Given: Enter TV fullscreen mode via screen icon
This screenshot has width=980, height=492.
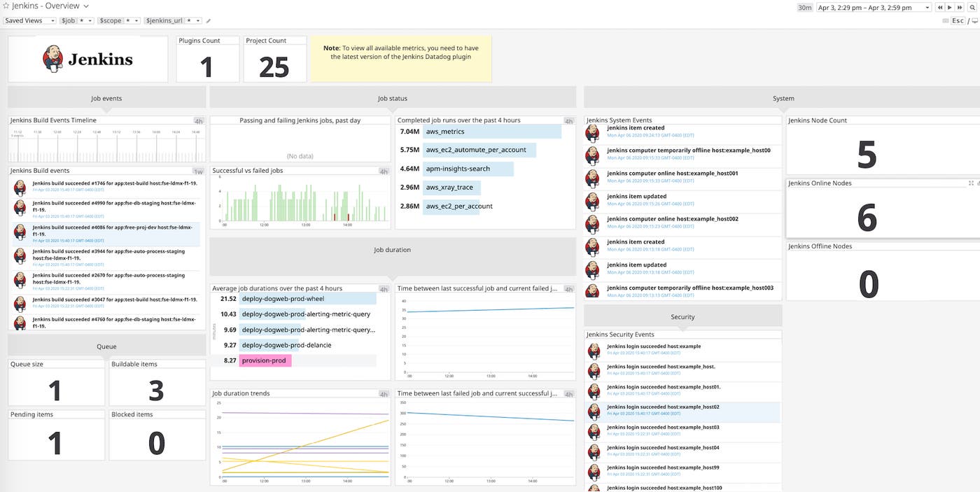Looking at the screenshot, I should (x=975, y=20).
